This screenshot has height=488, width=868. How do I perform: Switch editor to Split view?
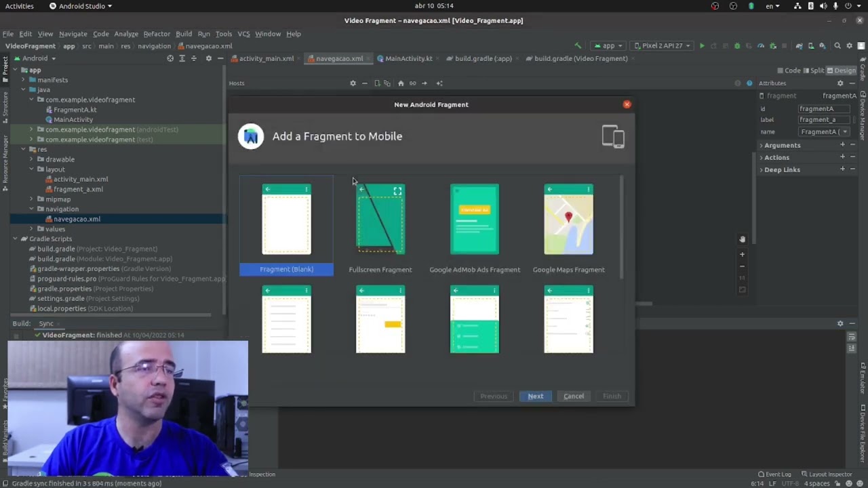pyautogui.click(x=814, y=70)
